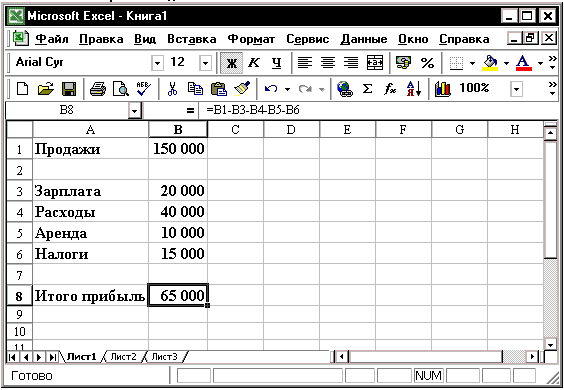
Task: Insert hyperlink globe icon
Action: (x=345, y=89)
